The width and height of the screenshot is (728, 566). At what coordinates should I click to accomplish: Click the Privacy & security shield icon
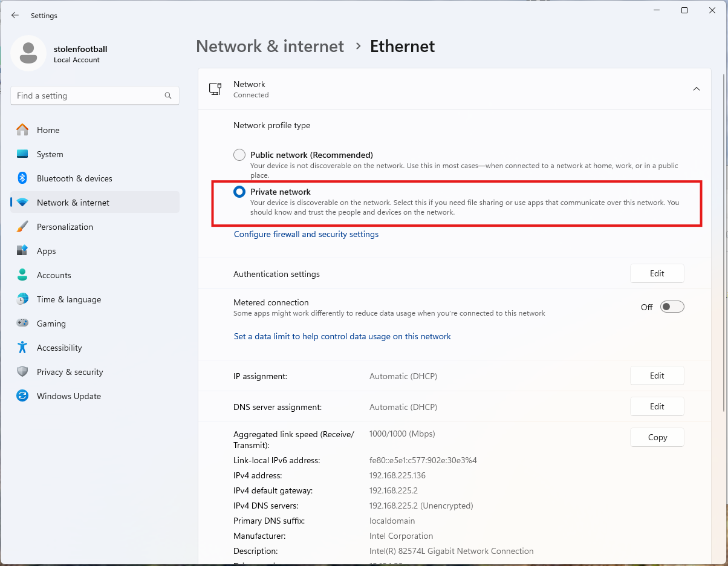(x=22, y=371)
